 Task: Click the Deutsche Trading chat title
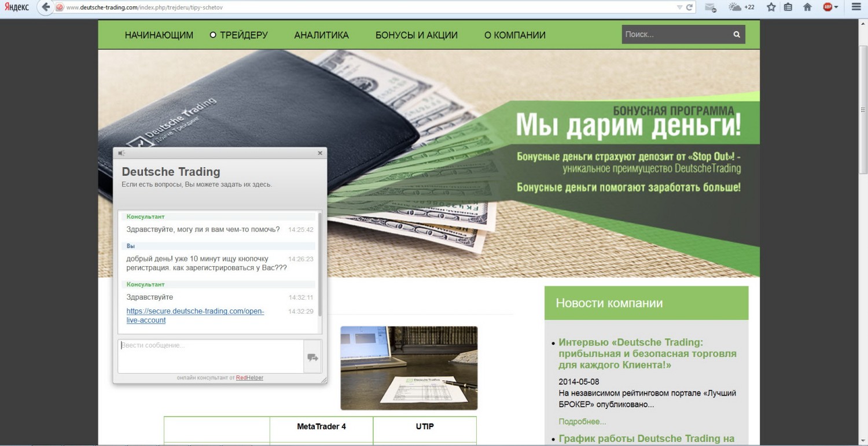point(171,172)
